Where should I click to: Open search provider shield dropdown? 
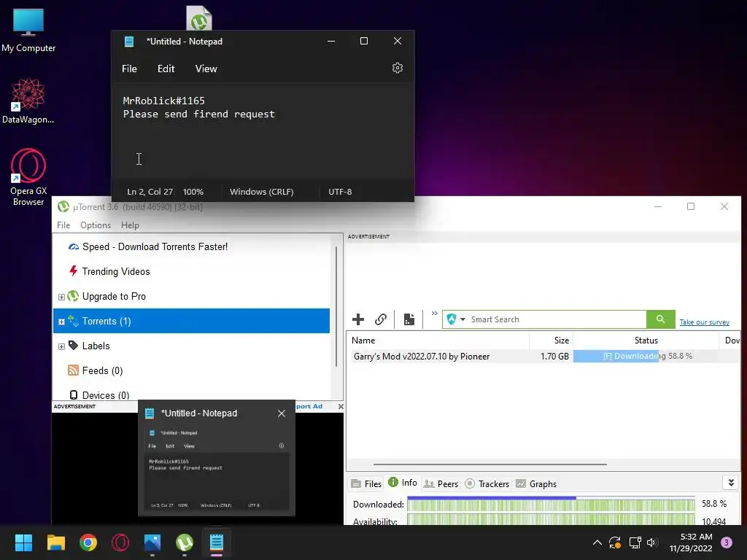(x=455, y=319)
